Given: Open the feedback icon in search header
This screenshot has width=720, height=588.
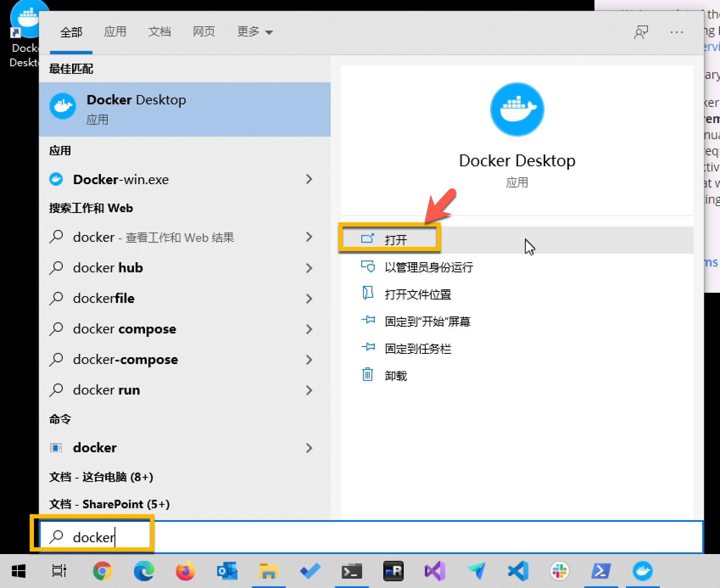Looking at the screenshot, I should (641, 32).
